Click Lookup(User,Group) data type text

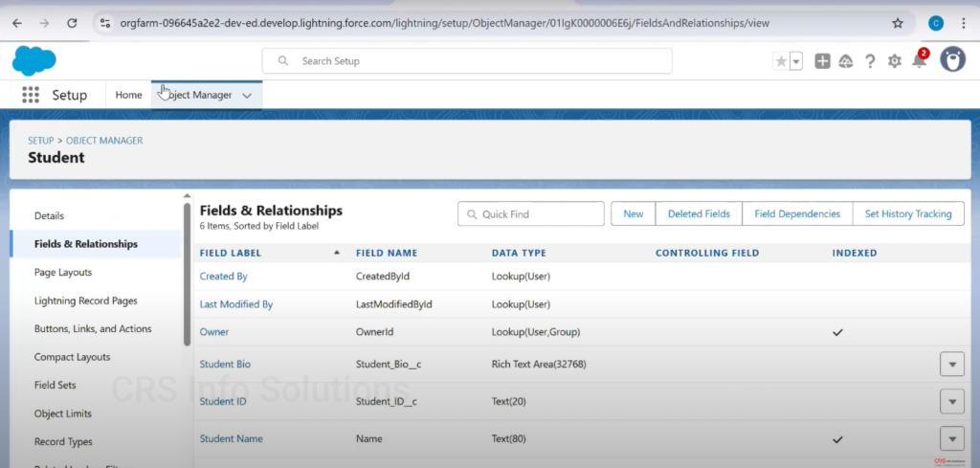tap(536, 332)
